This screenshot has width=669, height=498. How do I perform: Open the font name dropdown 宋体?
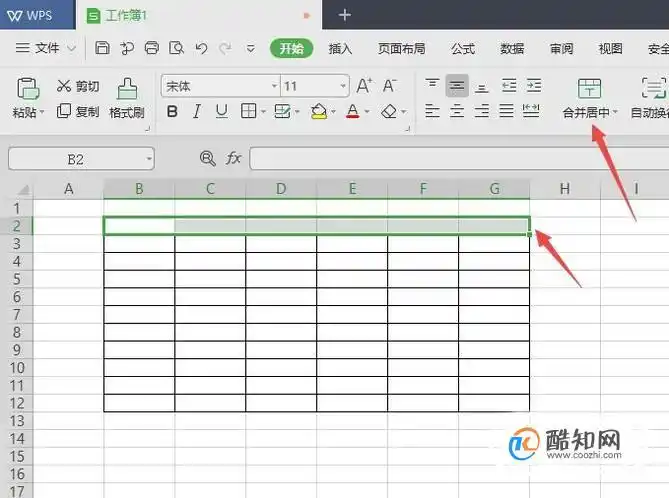(274, 86)
